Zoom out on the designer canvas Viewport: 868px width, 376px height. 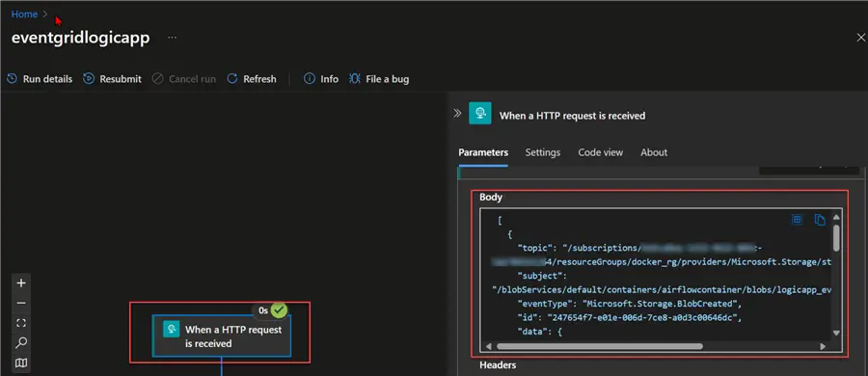(x=21, y=303)
